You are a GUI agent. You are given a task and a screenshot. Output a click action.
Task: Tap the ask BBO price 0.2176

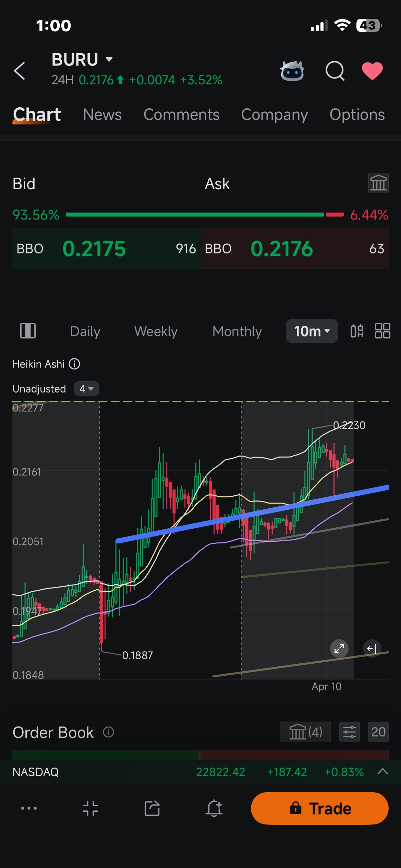(x=282, y=249)
